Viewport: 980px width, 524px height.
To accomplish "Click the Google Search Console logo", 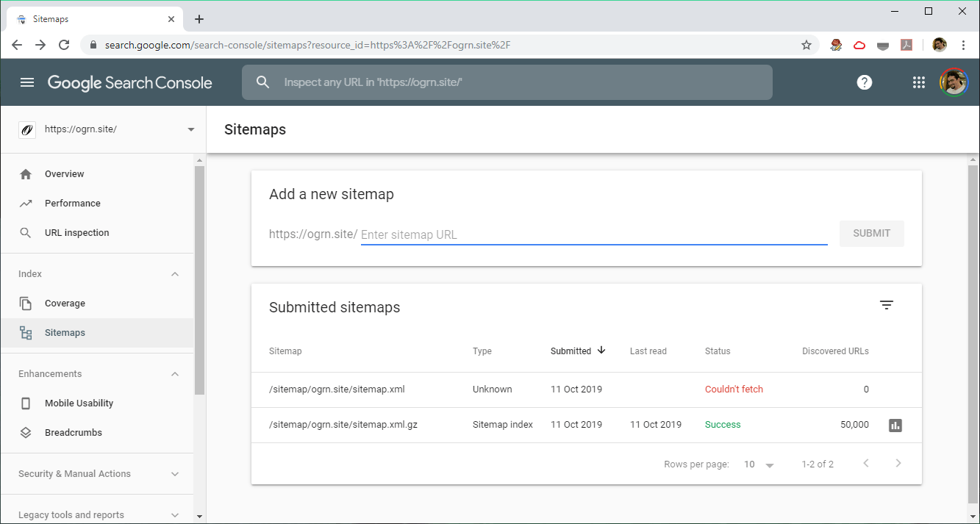I will [130, 83].
